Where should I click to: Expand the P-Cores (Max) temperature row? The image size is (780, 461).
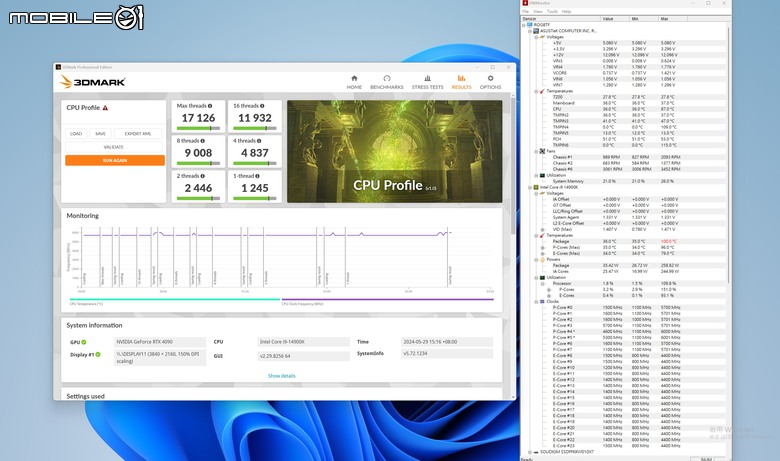click(543, 248)
